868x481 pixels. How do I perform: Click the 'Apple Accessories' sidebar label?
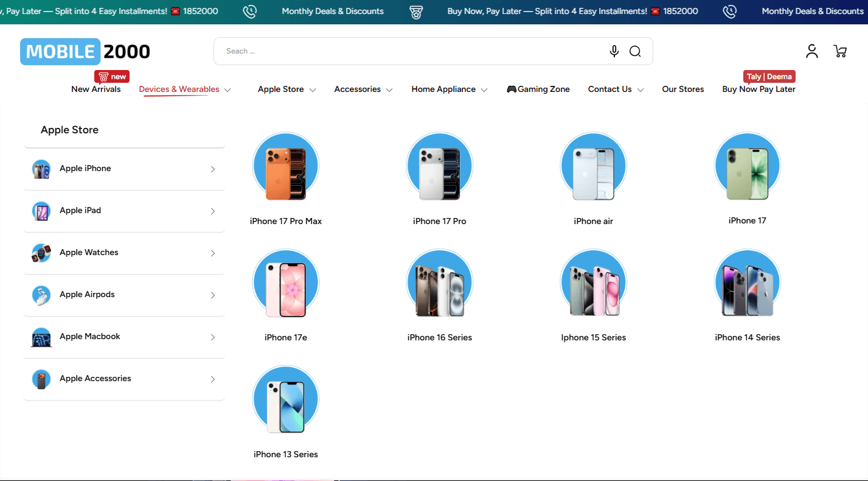[95, 379]
